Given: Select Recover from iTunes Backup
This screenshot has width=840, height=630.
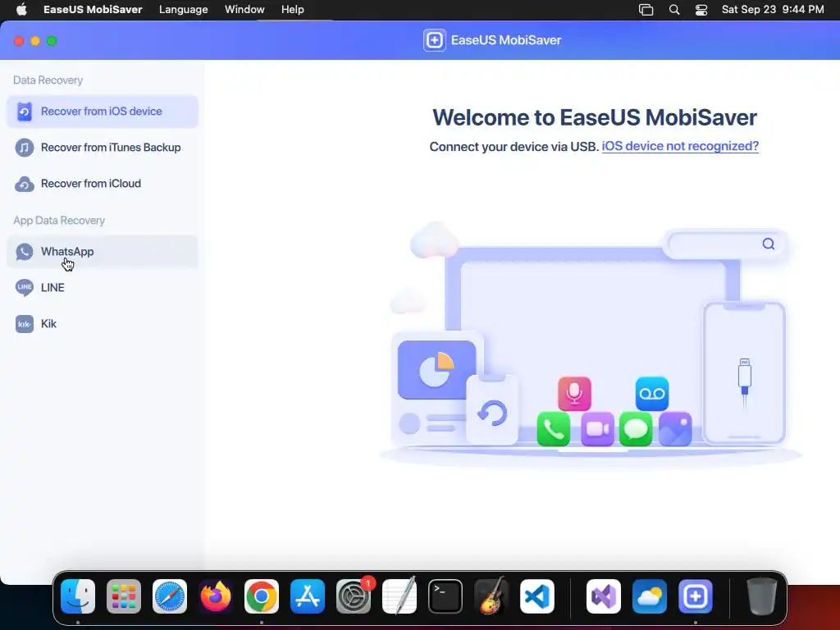Looking at the screenshot, I should click(x=102, y=148).
